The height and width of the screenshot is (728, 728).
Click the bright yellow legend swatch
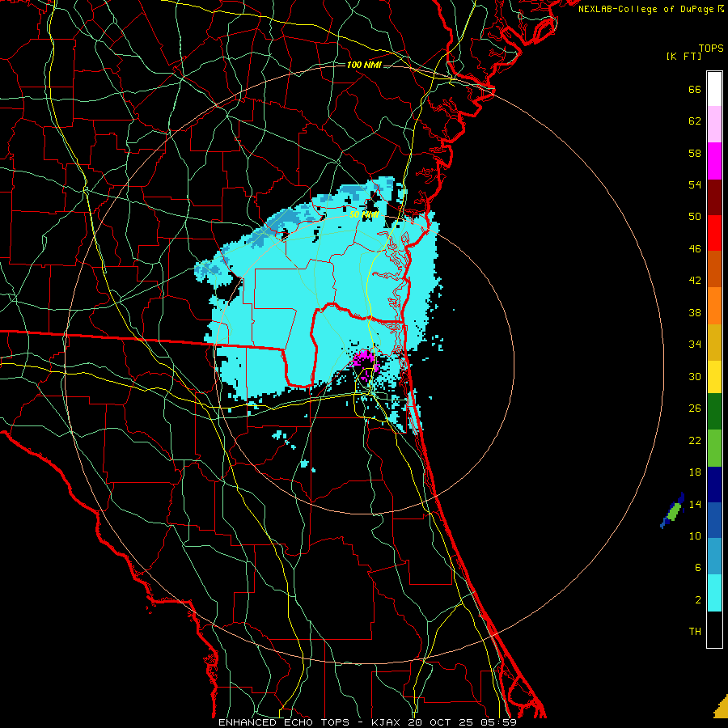tap(714, 376)
